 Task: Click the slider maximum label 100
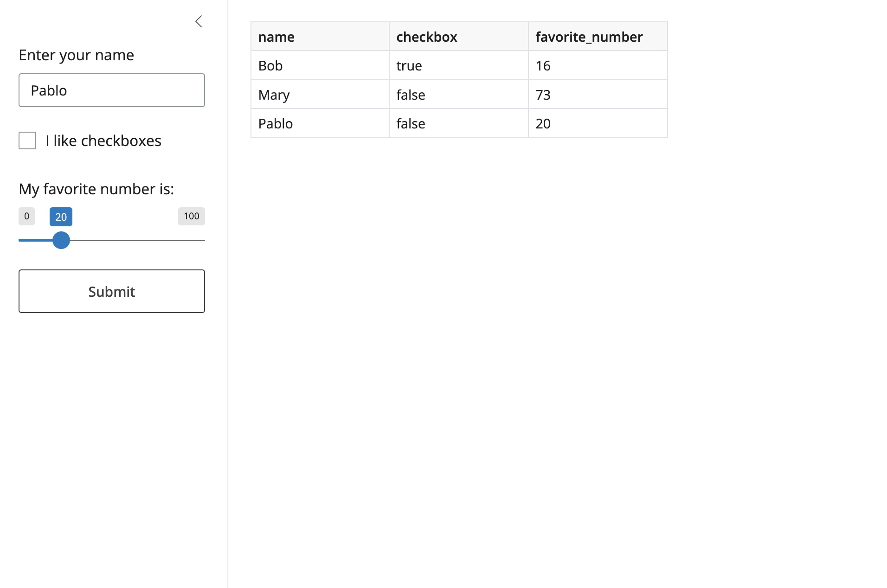pyautogui.click(x=191, y=216)
